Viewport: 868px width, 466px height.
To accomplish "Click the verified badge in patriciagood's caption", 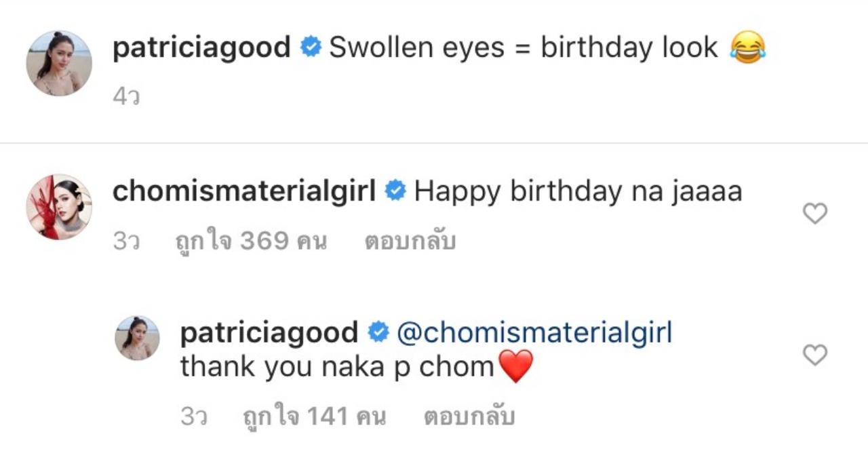I will coord(311,48).
